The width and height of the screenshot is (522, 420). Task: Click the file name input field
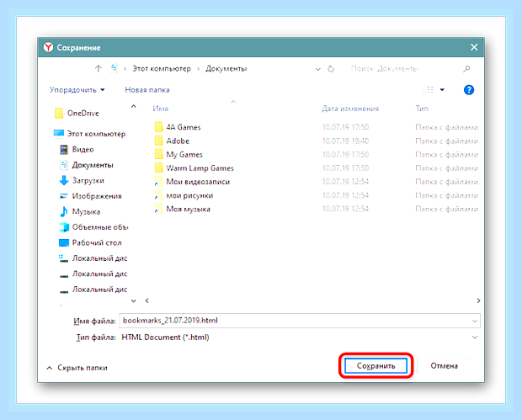pos(300,321)
